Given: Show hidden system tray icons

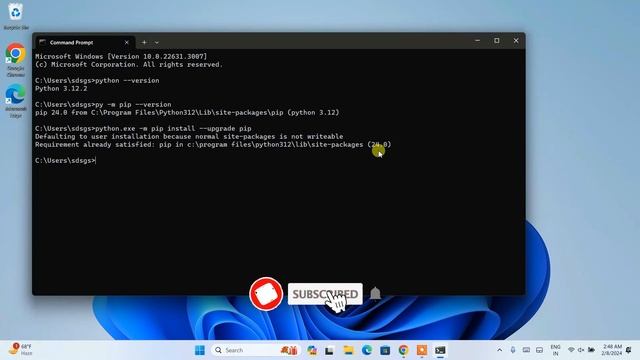Looking at the screenshot, I should point(500,350).
